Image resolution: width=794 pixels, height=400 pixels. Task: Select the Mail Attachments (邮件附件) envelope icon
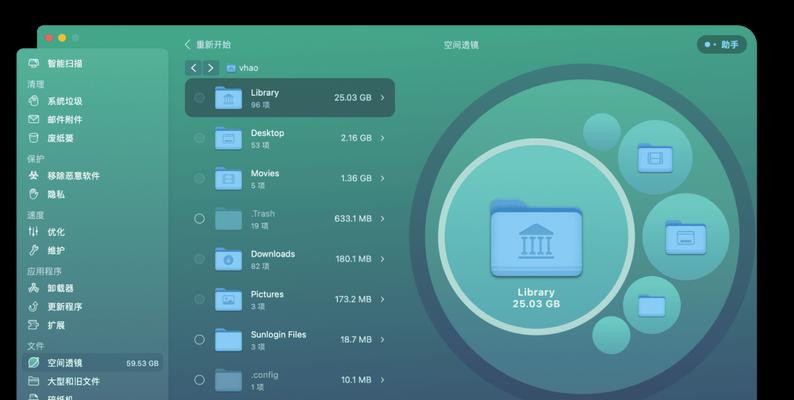pos(33,119)
